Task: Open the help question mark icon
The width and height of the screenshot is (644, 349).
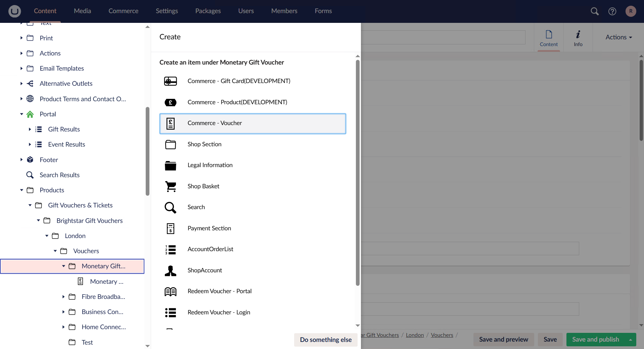Action: tap(612, 11)
